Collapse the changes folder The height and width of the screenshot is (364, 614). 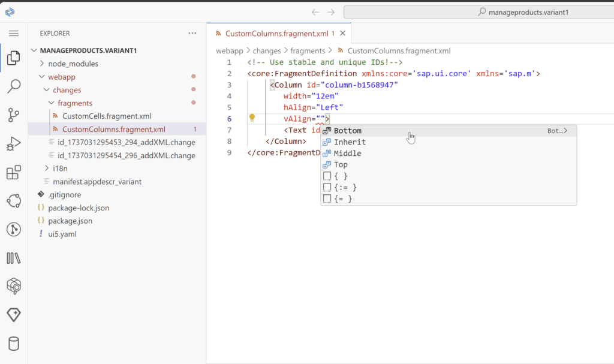click(47, 90)
